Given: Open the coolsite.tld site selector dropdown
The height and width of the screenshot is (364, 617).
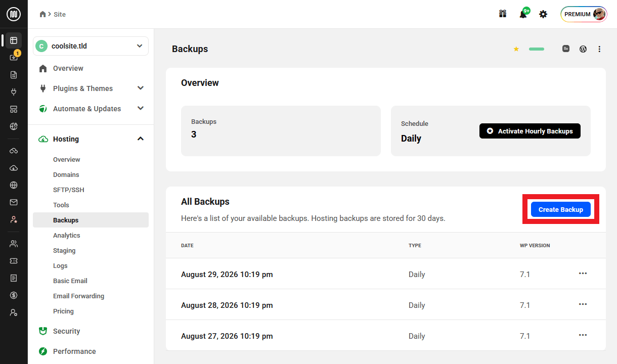Looking at the screenshot, I should tap(91, 46).
